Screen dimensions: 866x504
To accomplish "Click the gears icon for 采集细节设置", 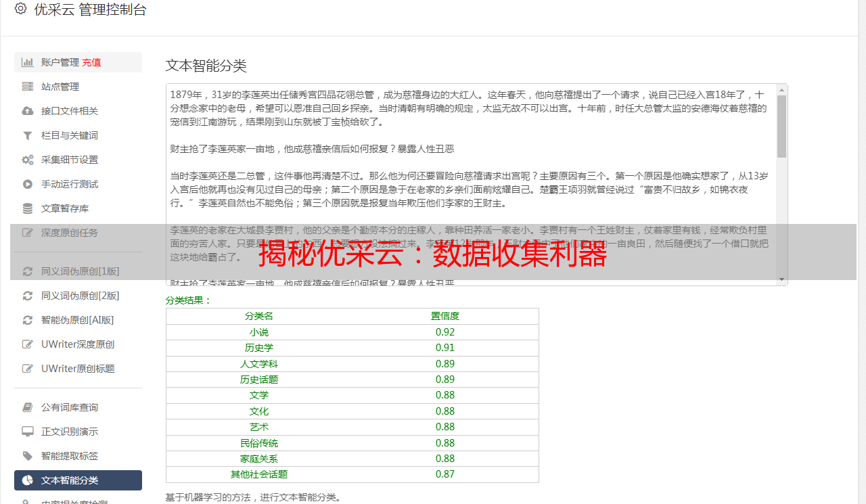I will coord(28,160).
